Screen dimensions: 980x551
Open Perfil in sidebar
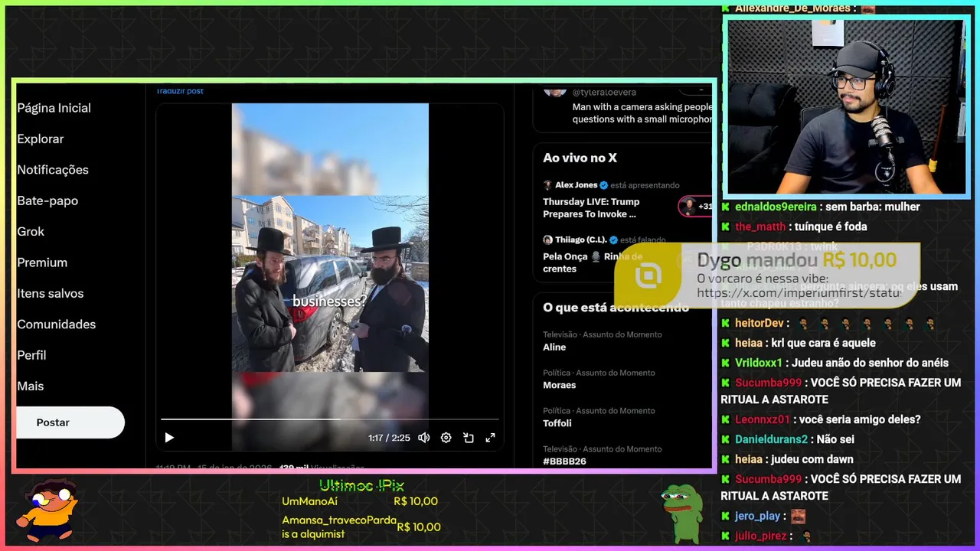(x=31, y=355)
